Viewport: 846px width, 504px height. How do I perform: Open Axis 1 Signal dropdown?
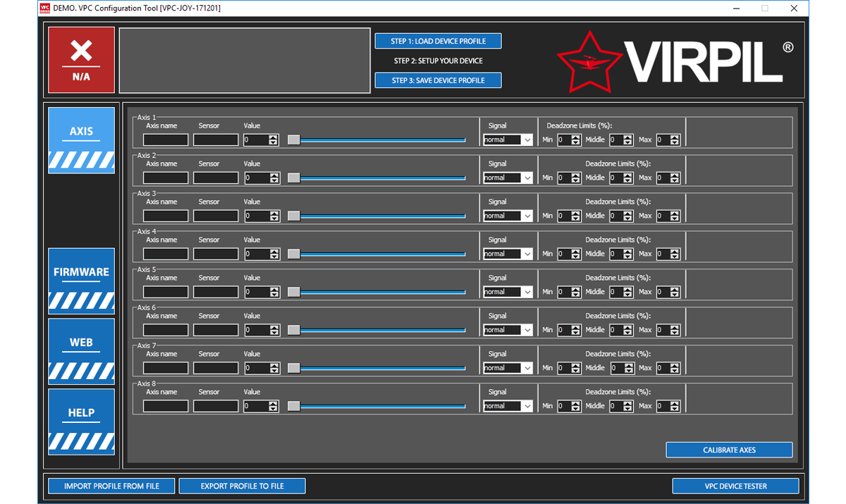pyautogui.click(x=508, y=140)
